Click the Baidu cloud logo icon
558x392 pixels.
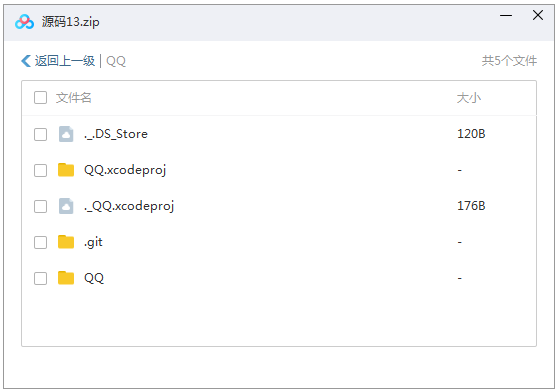coord(24,22)
